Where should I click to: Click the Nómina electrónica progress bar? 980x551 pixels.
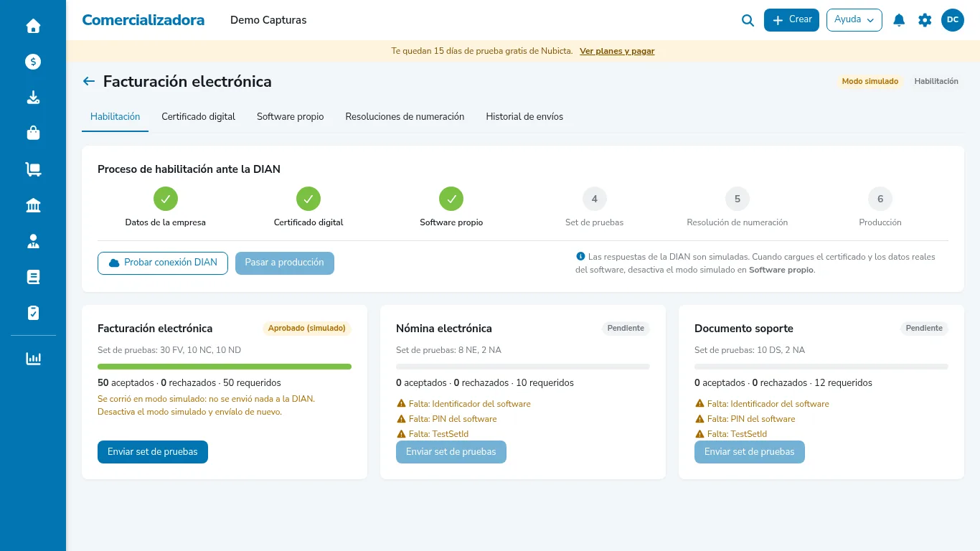click(x=523, y=367)
